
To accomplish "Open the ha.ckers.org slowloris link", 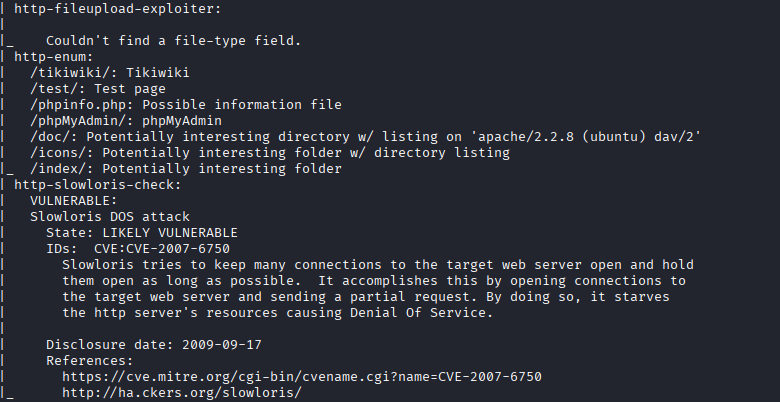I will 181,393.
